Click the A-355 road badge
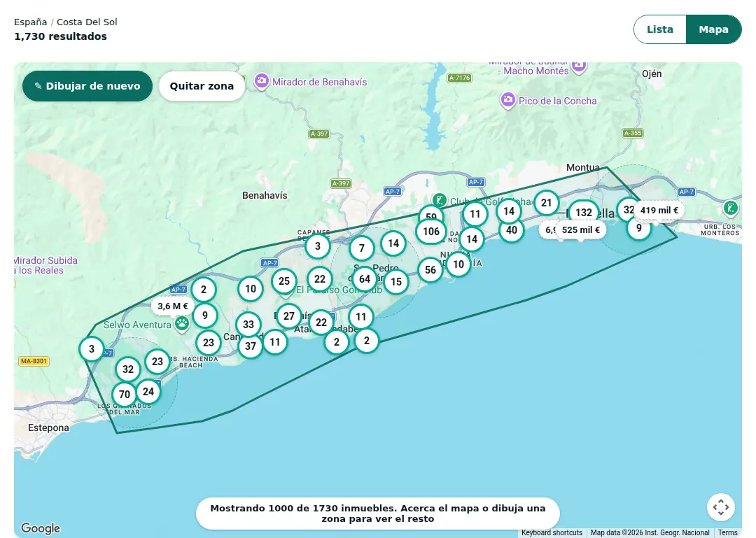 (633, 133)
